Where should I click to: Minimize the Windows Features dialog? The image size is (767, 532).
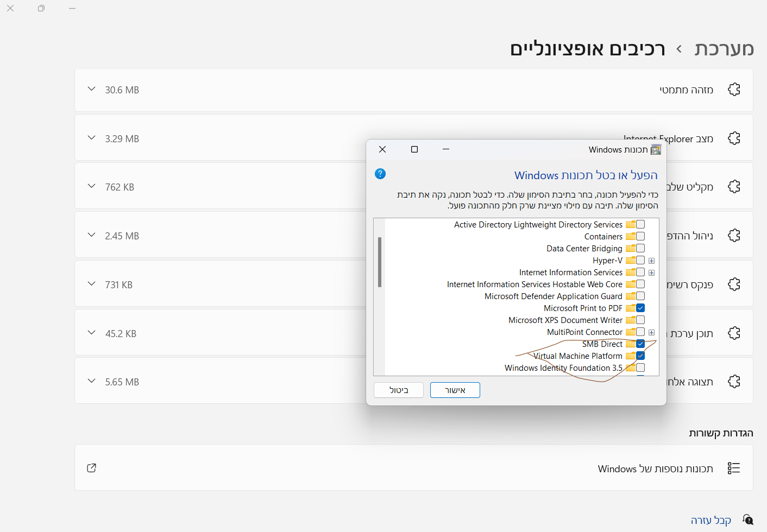click(x=446, y=149)
